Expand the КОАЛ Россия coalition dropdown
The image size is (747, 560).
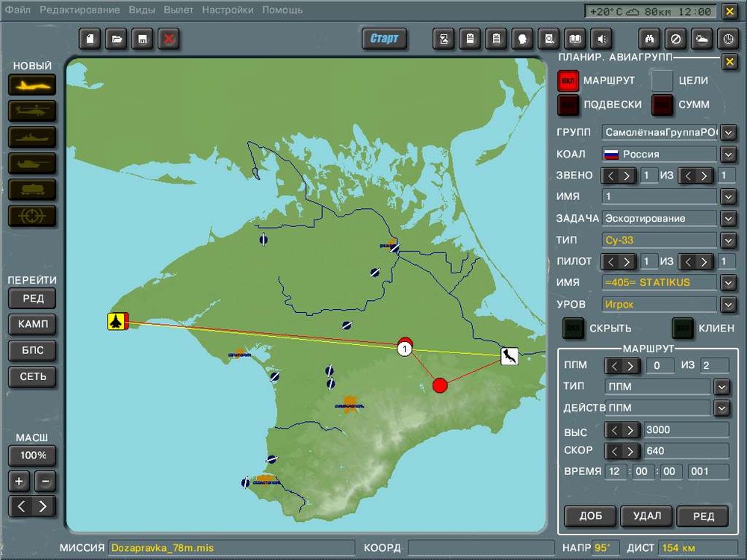728,155
